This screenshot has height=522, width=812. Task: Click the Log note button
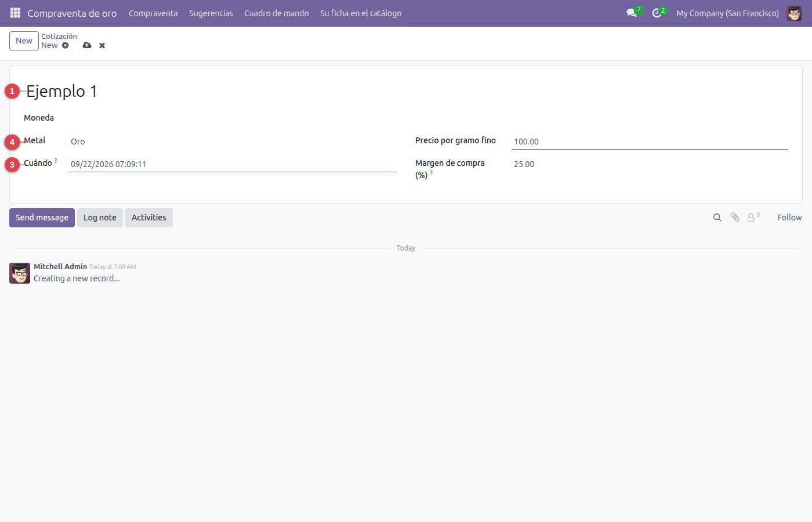coord(100,217)
